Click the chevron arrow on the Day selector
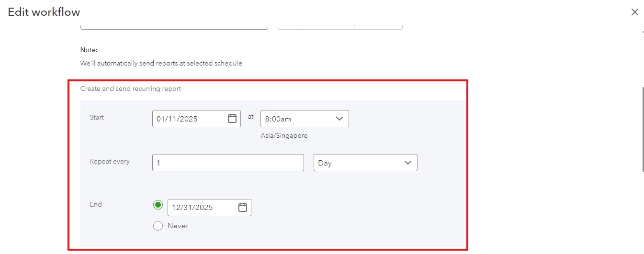644x254 pixels. point(408,163)
